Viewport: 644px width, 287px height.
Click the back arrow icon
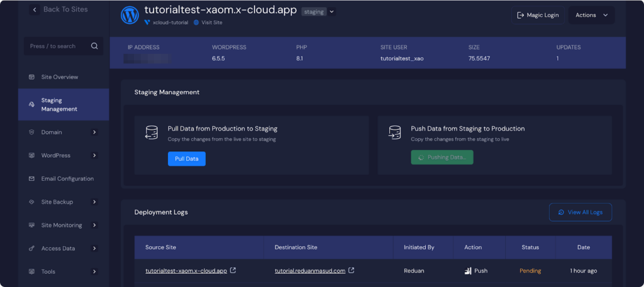(x=35, y=9)
